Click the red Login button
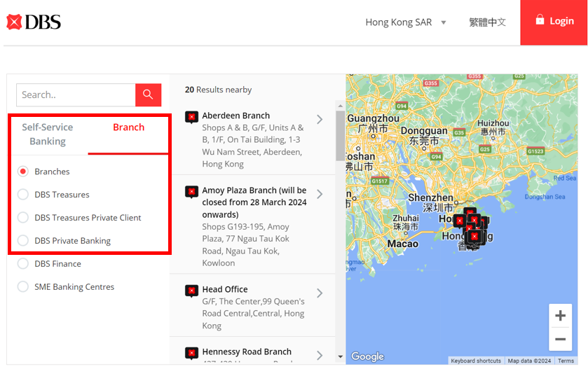This screenshot has width=588, height=369. [554, 22]
